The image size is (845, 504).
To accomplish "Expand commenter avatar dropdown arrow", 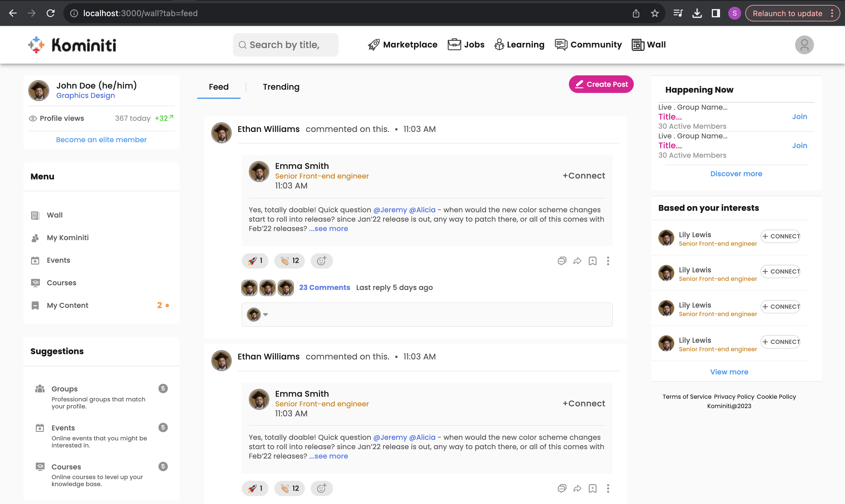I will coord(266,315).
